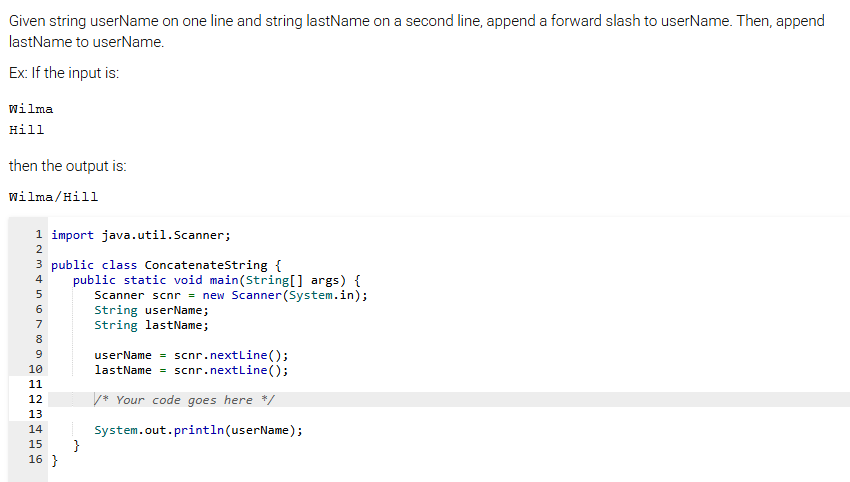
Task: Click line number 13 in the gutter
Action: [x=35, y=414]
